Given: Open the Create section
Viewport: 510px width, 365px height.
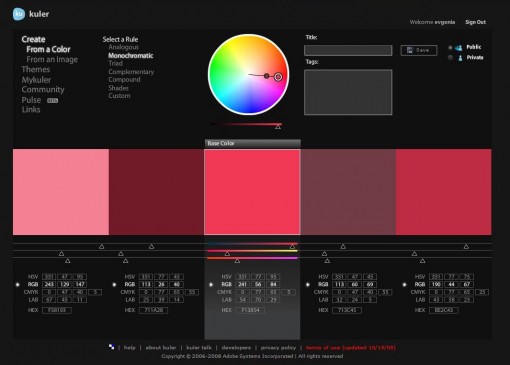Looking at the screenshot, I should (33, 39).
